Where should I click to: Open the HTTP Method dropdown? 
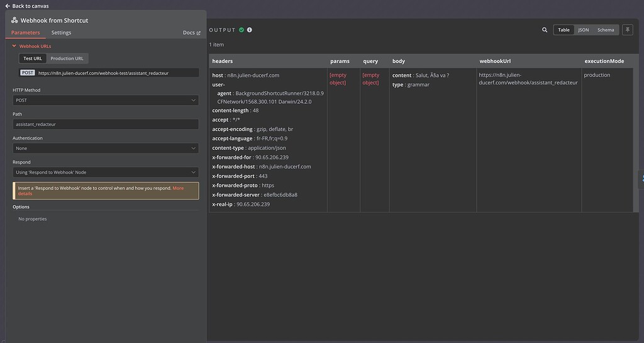pos(106,100)
